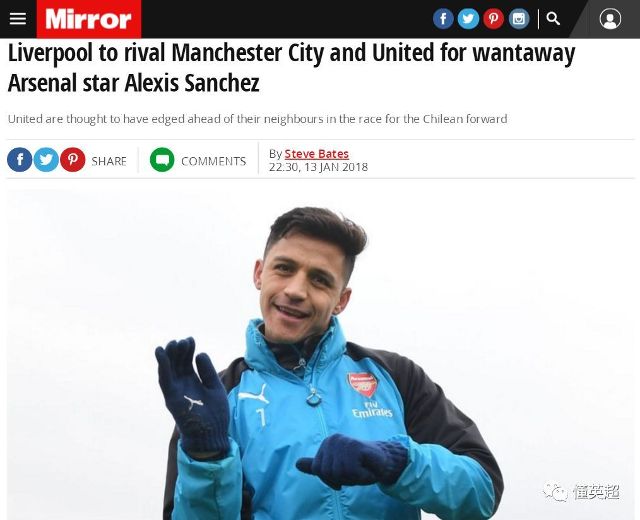Screen dimensions: 640x520
Task: Click the Alexis Sanchez training photo
Action: tap(320, 354)
